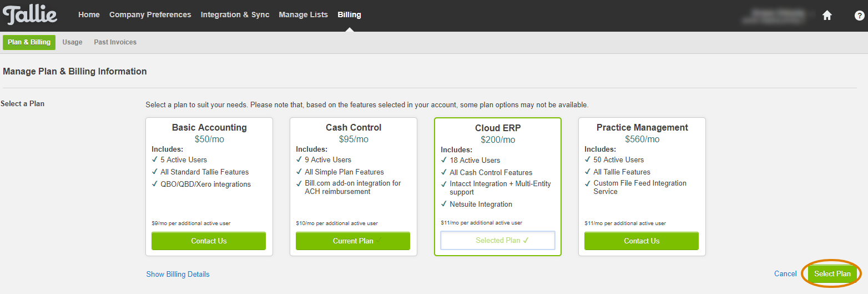Switch to the Past Invoices tab
The height and width of the screenshot is (294, 868).
click(x=115, y=42)
